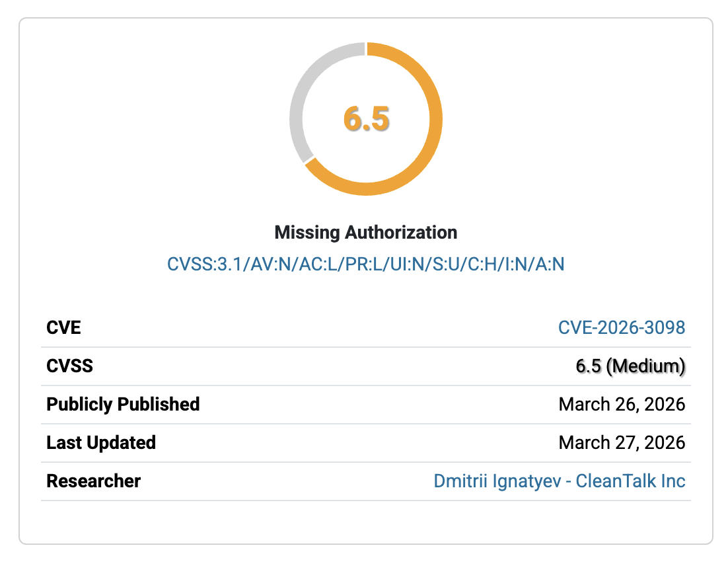Viewport: 728px width, 562px height.
Task: Open the CVE-2026-3098 link
Action: [x=621, y=327]
